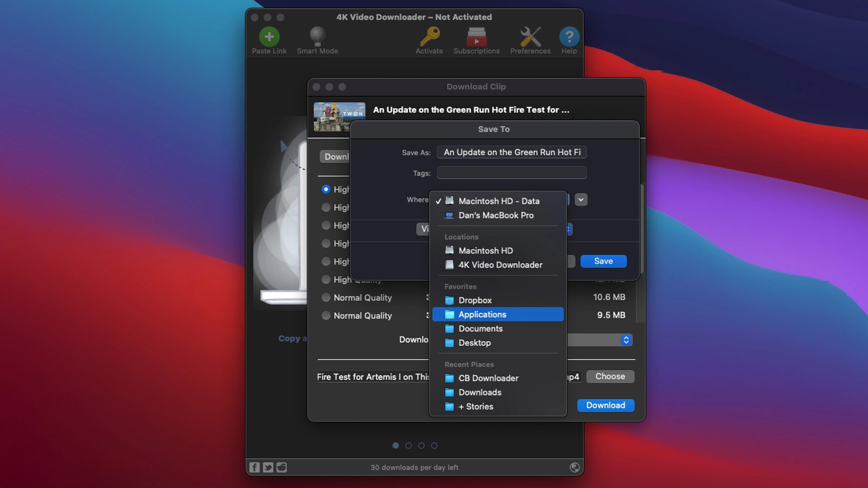Select the first High Quality radio button
Screen dimensions: 868x488
point(326,189)
